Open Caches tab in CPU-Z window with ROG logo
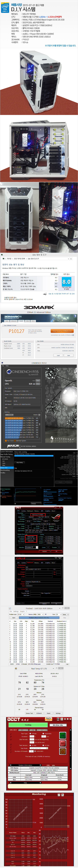Viewport: 78px width, 868px height. (24, 511)
